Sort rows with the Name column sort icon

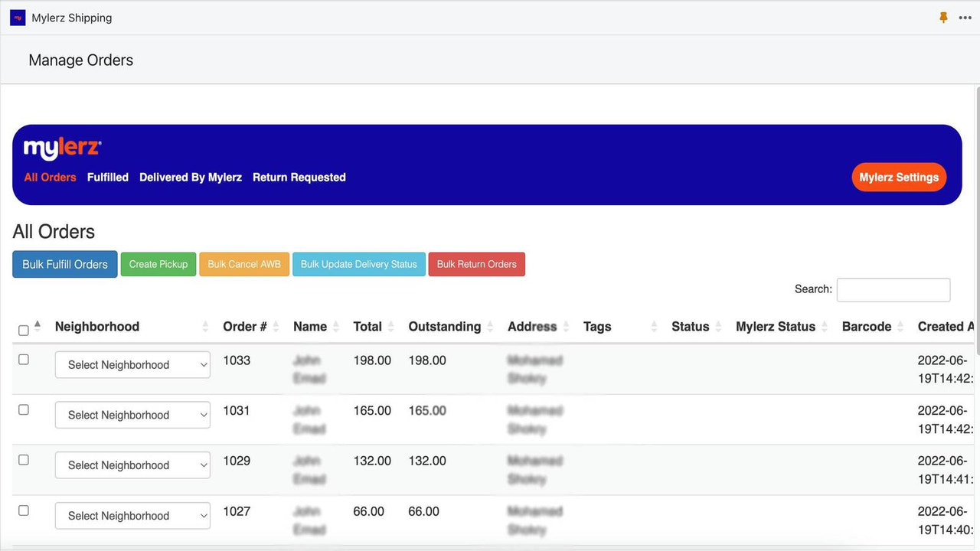[x=337, y=326]
